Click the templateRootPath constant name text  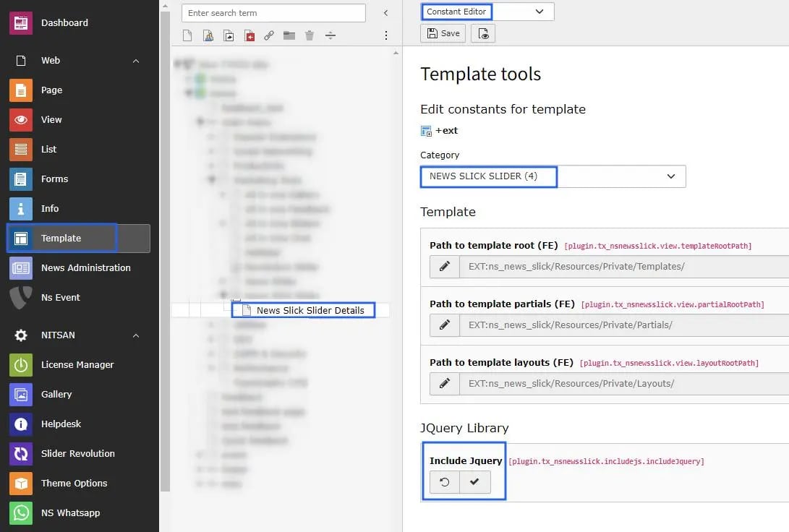[x=658, y=246]
